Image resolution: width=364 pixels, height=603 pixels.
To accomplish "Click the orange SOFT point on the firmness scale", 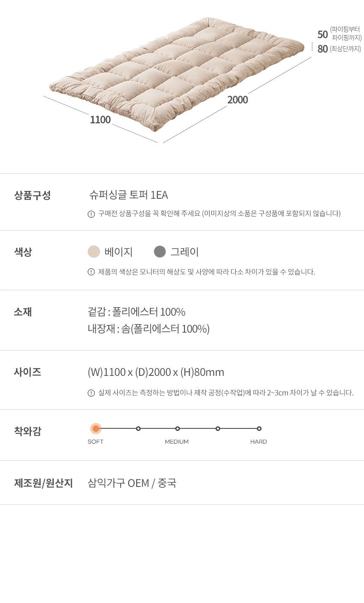I will coord(96,428).
